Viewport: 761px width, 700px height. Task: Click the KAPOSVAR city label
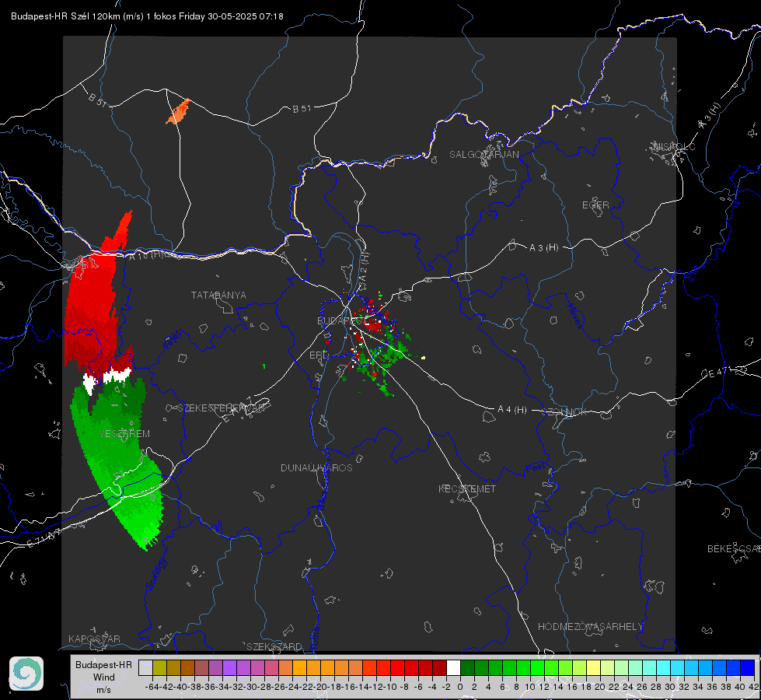(x=94, y=639)
